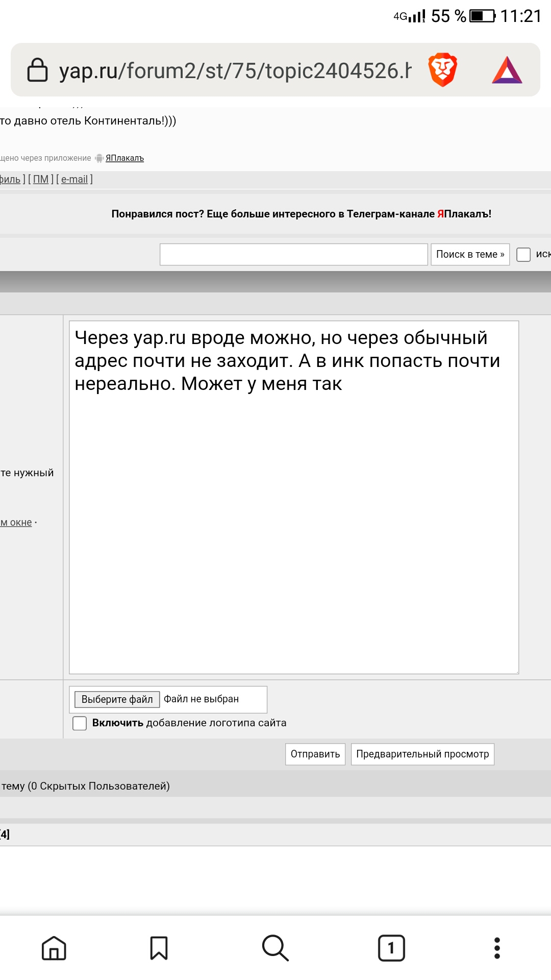Tap the 55 % battery percentage

click(449, 16)
